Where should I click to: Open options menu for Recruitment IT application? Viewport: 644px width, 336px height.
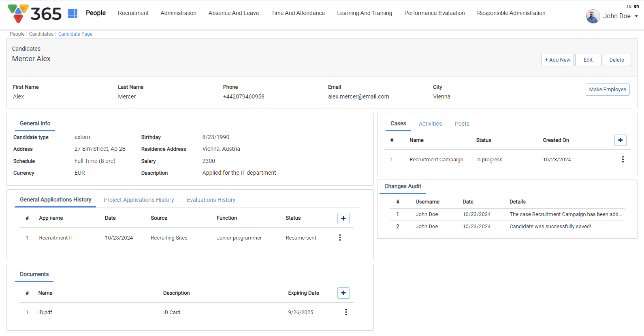tap(340, 238)
